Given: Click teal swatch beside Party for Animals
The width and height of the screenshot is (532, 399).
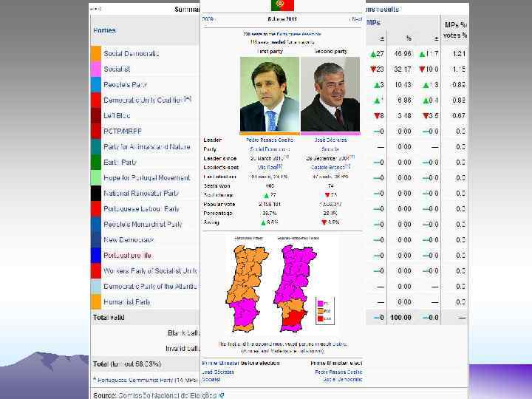Looking at the screenshot, I should click(x=96, y=146).
